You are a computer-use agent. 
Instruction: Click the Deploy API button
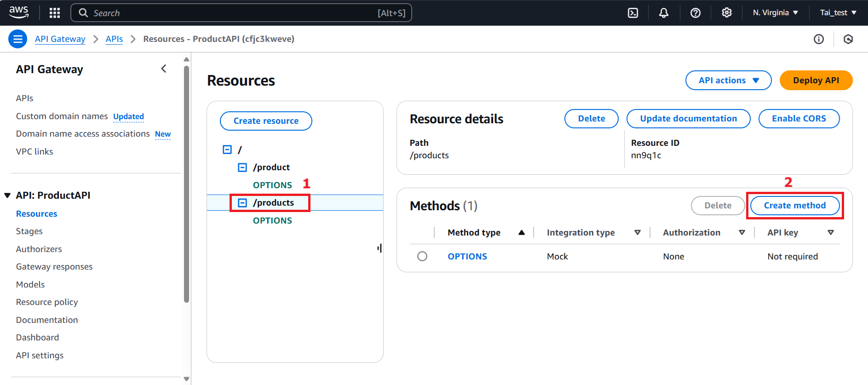816,80
